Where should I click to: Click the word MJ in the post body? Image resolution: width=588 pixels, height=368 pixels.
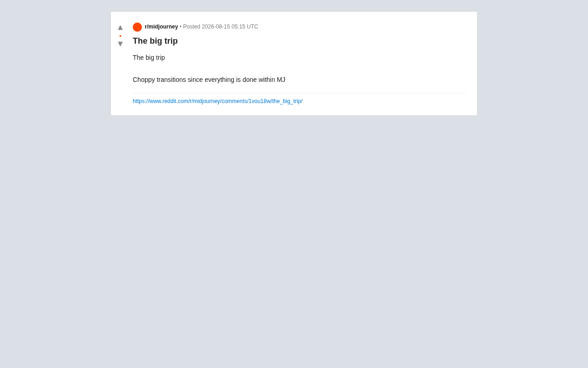click(281, 80)
